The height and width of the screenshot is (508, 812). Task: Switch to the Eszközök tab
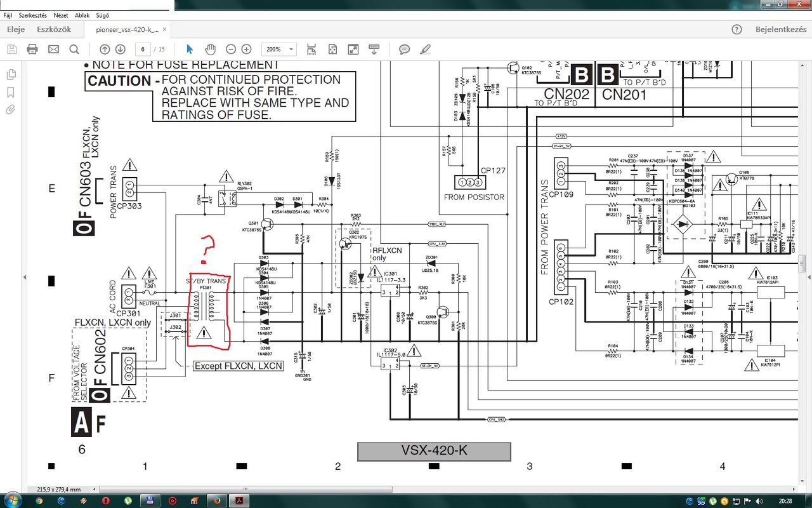[54, 29]
